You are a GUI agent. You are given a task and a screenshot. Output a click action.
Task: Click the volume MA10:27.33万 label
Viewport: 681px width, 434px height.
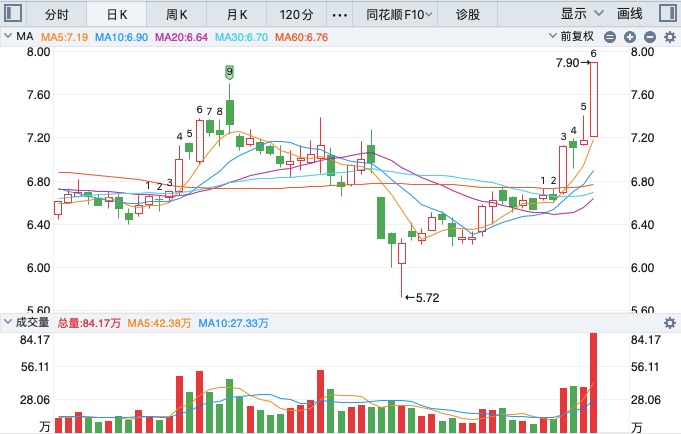[234, 323]
